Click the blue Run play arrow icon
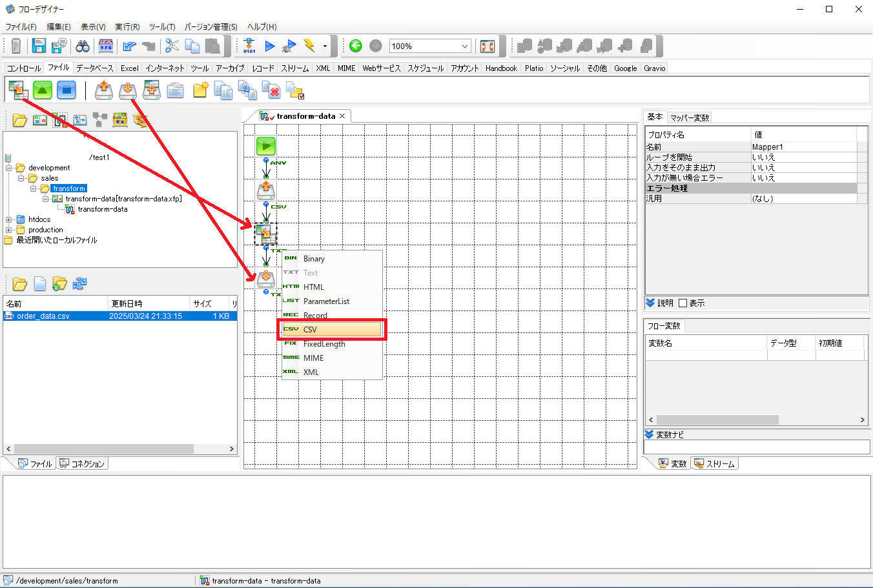The width and height of the screenshot is (873, 588). (270, 46)
